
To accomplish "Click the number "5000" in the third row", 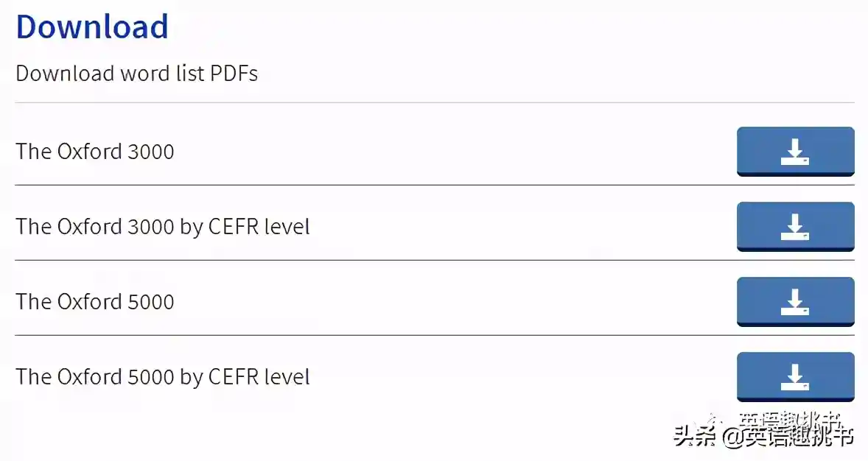I will [x=151, y=302].
